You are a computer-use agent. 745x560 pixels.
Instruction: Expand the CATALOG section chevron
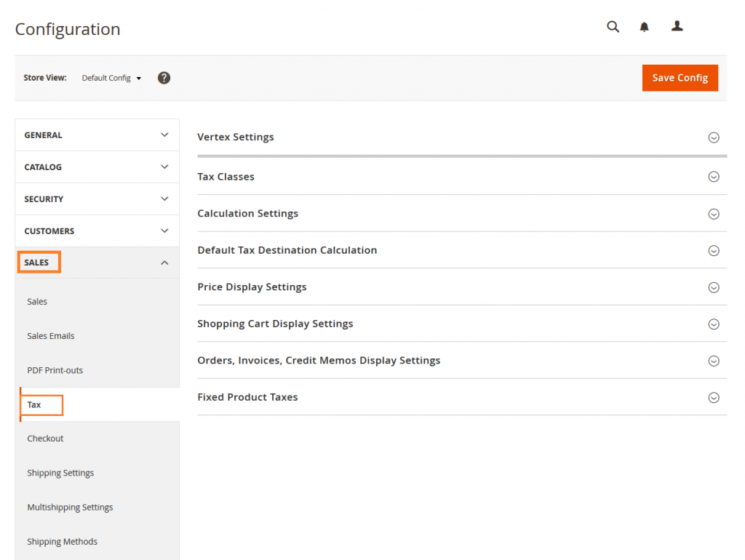point(164,167)
